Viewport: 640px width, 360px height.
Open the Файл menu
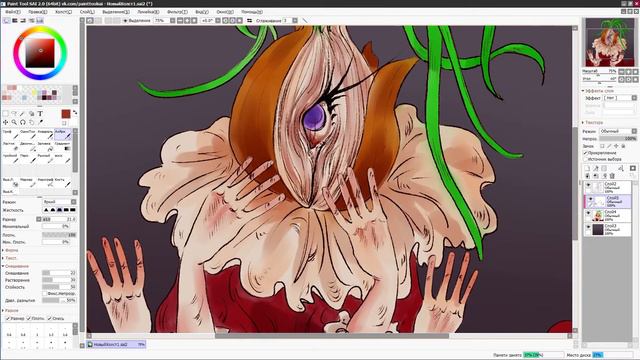(12, 12)
